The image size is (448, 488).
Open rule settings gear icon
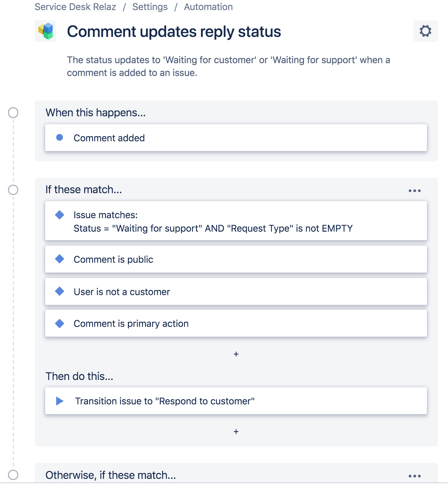tap(425, 31)
